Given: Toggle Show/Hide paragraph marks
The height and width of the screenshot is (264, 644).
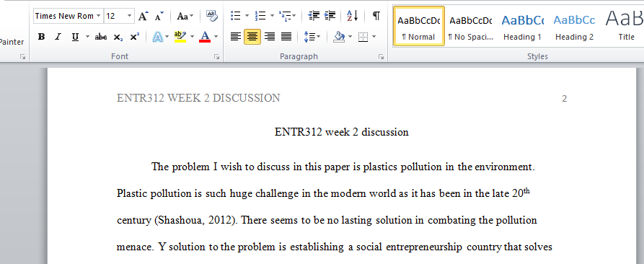Looking at the screenshot, I should click(x=376, y=17).
